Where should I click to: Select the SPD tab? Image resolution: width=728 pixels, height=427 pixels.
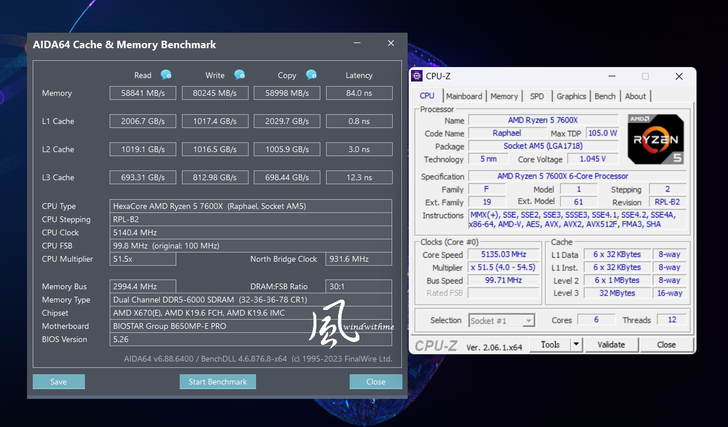[537, 96]
